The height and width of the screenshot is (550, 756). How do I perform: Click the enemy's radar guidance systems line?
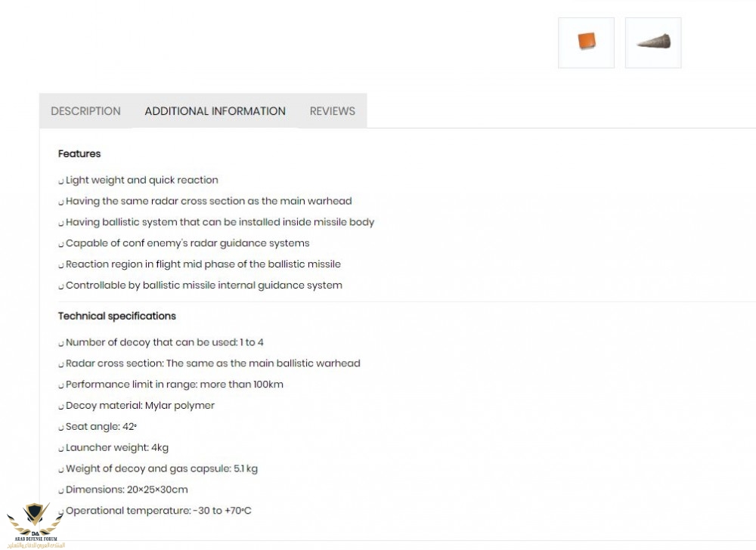[187, 243]
